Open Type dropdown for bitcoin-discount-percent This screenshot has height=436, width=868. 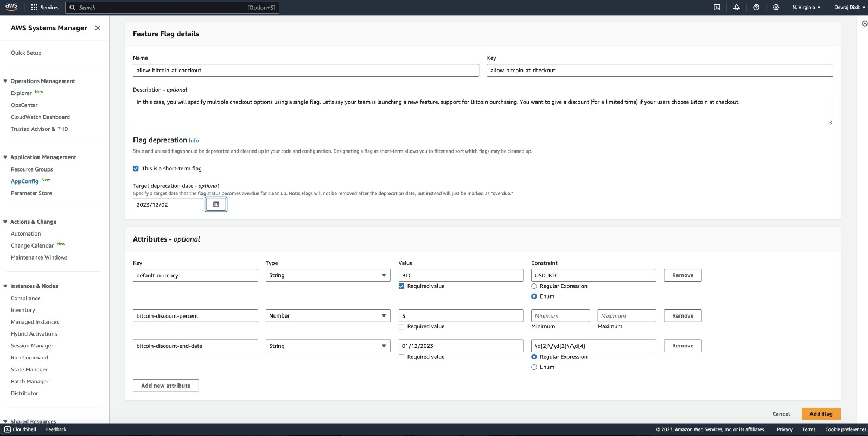tap(328, 316)
